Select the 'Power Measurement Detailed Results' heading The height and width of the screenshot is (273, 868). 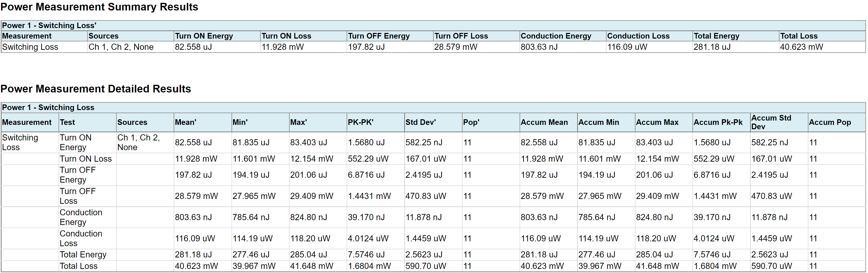pos(96,89)
